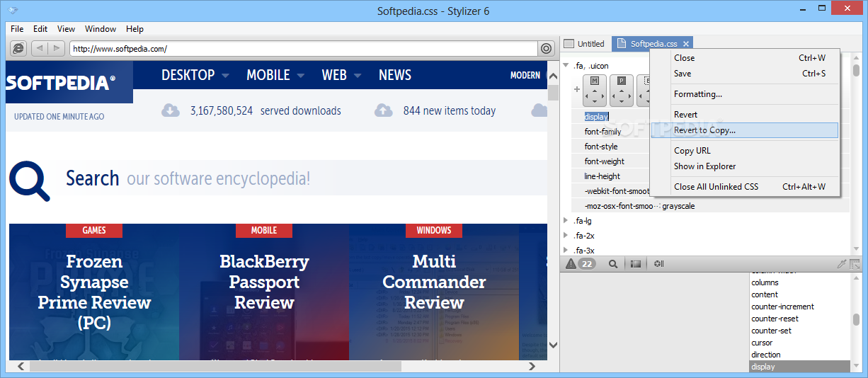Click the GAMES category label
This screenshot has height=378, width=868.
pos(94,230)
